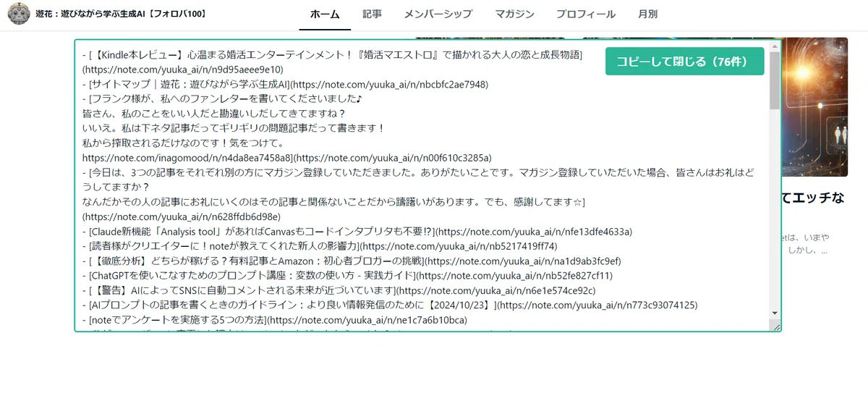Click the scroll up arrow of the text area
The image size is (868, 409).
[x=775, y=46]
